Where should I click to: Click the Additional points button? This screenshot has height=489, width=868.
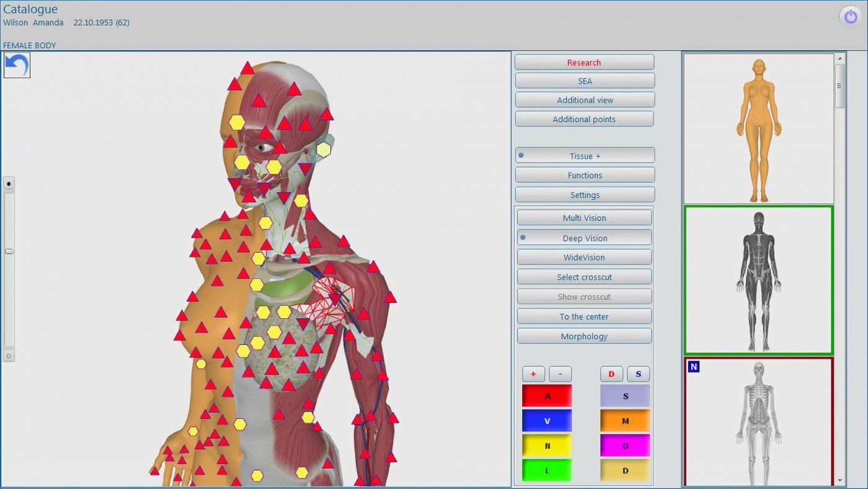coord(584,119)
